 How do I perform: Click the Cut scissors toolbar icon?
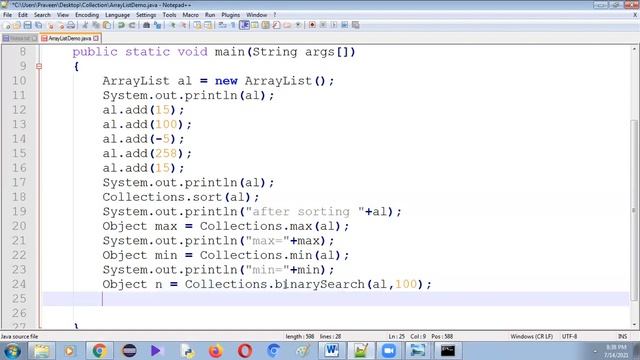(85, 25)
